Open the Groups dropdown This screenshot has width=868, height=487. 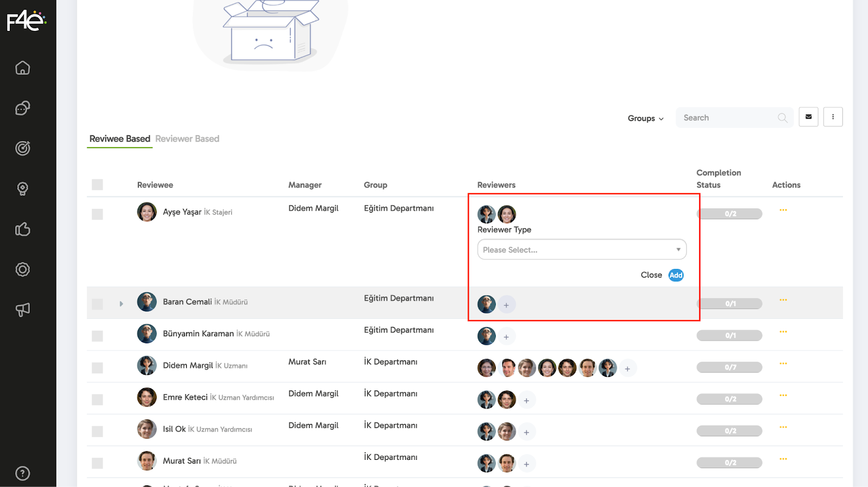pos(646,118)
